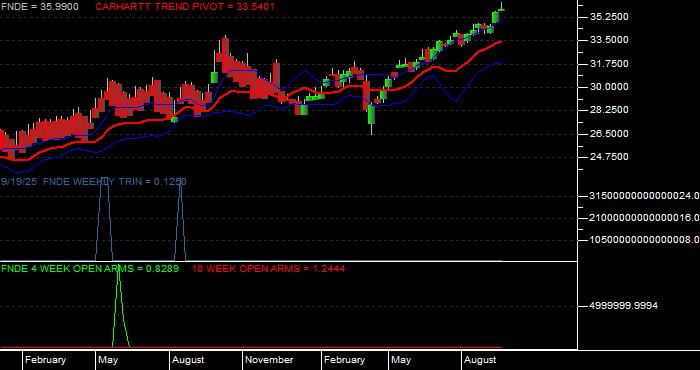Click the 33.5000 price axis value
This screenshot has width=700, height=370.
609,40
